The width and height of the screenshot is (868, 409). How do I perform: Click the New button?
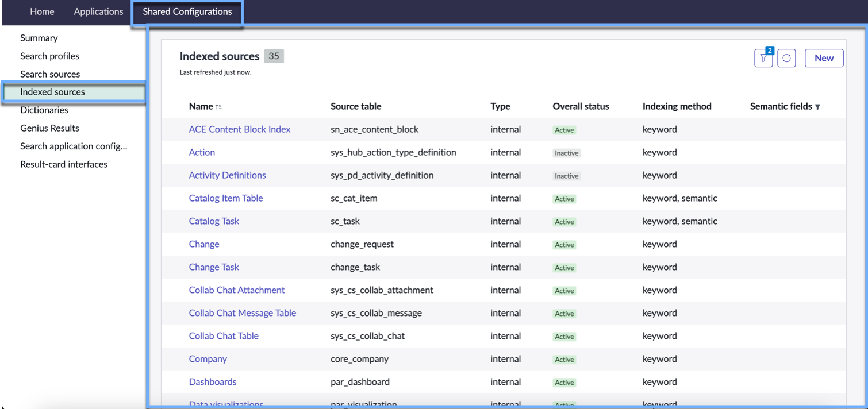824,58
